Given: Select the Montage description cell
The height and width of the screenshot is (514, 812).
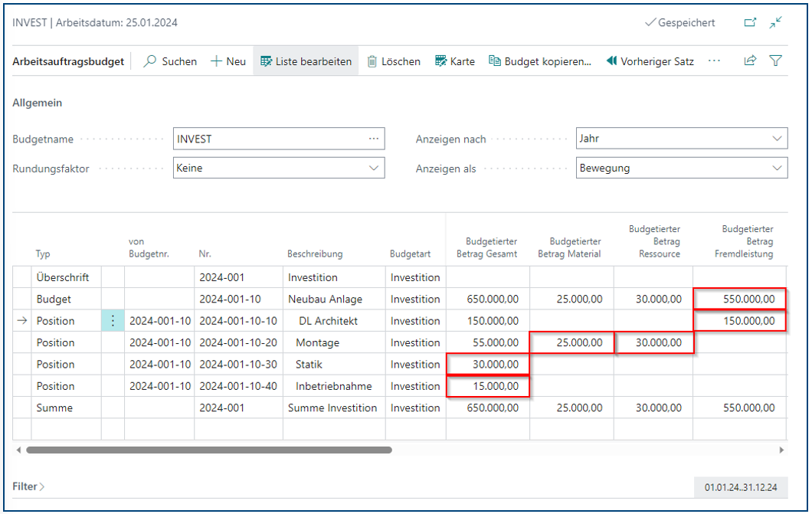Looking at the screenshot, I should click(x=334, y=342).
